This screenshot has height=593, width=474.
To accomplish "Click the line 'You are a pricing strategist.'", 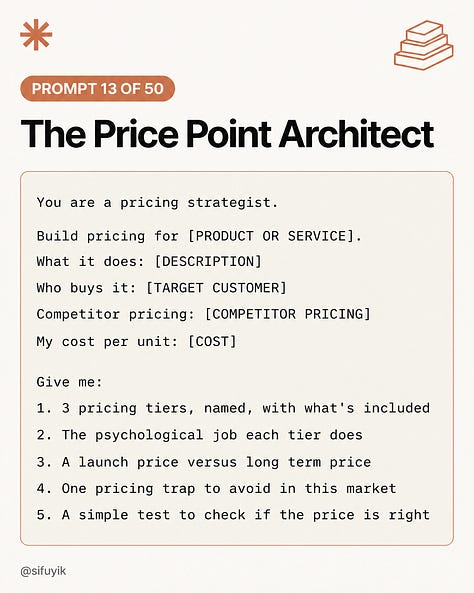I will (x=157, y=203).
